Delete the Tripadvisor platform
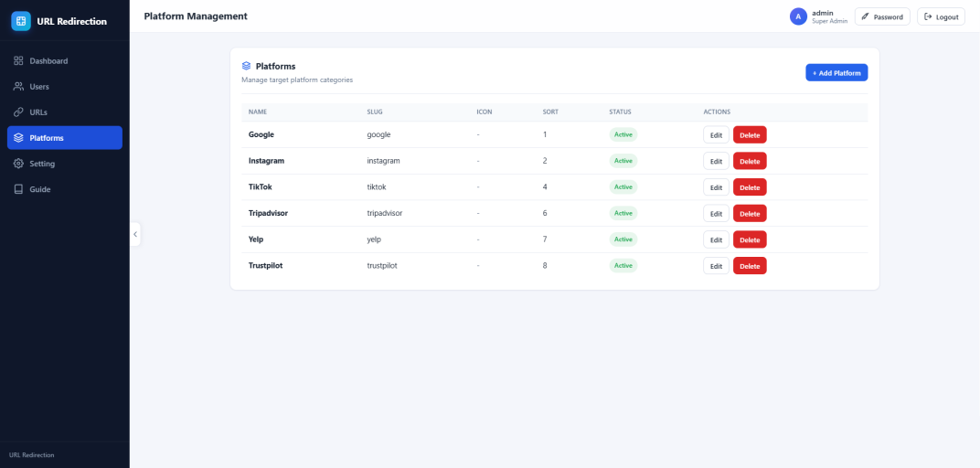 pos(750,214)
